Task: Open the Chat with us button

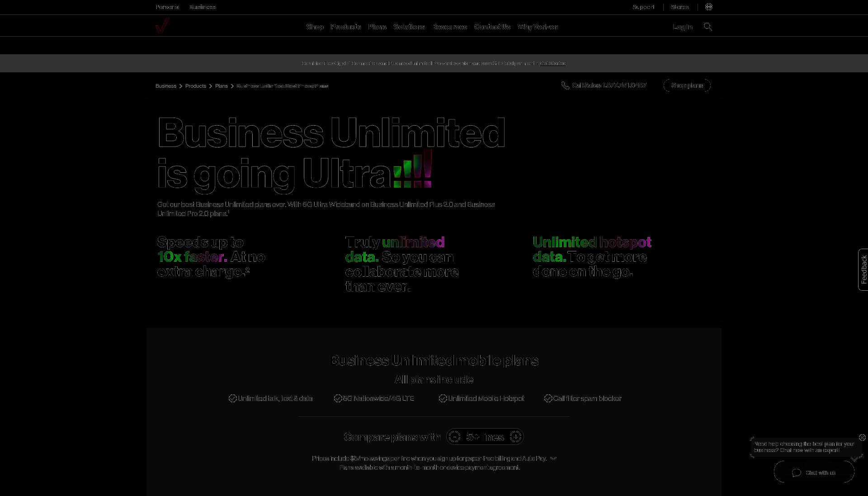Action: coord(814,472)
